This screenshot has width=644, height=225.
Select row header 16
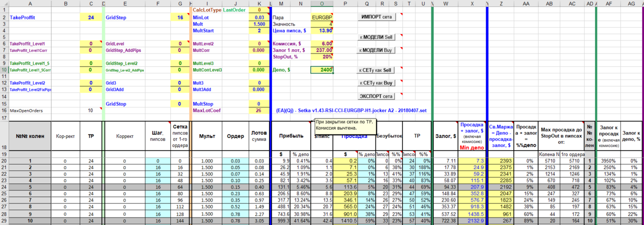point(4,110)
